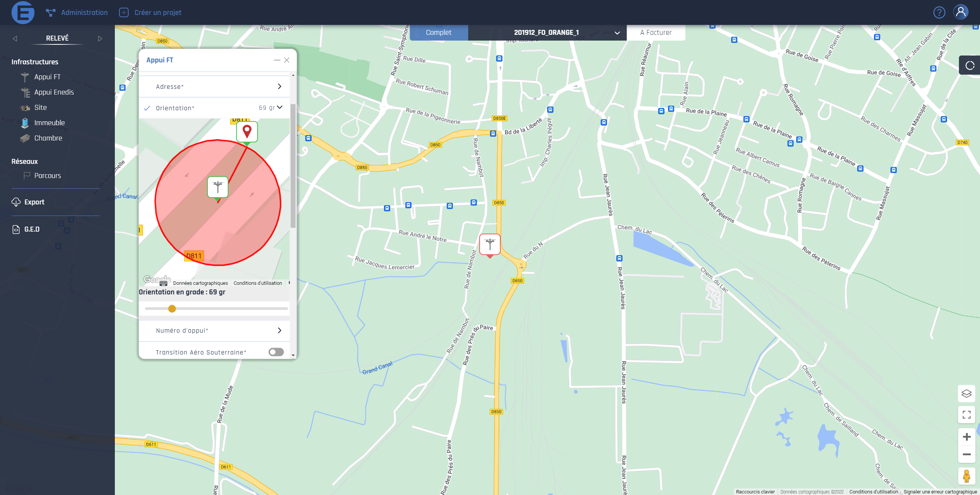Collapse the Orientation section chevron

pyautogui.click(x=280, y=108)
